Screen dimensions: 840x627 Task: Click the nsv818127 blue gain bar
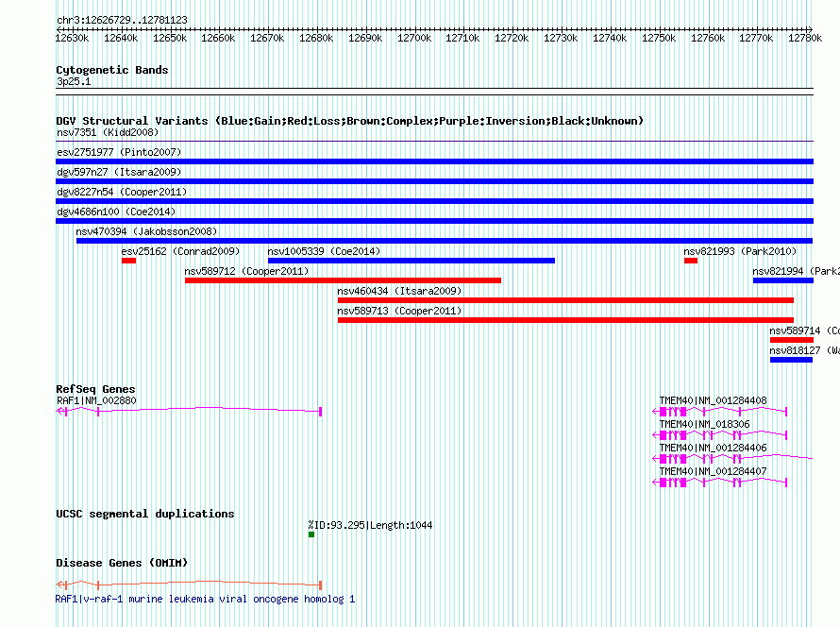click(x=791, y=360)
